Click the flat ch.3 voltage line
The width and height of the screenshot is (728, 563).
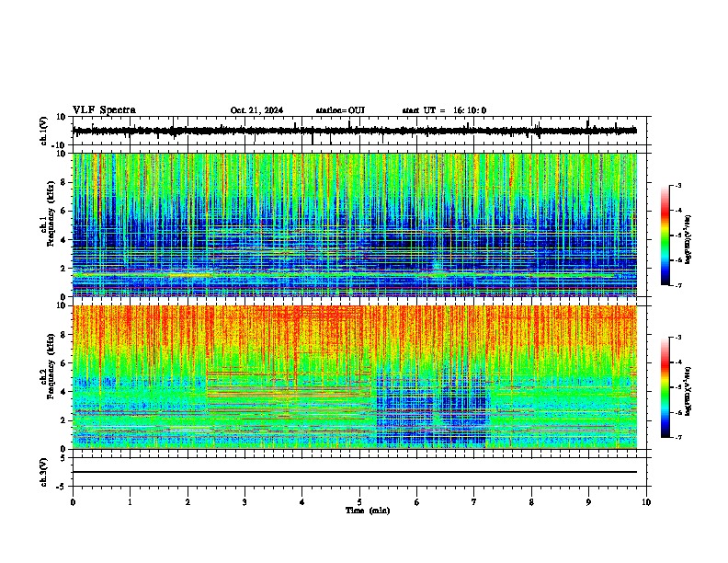355,472
